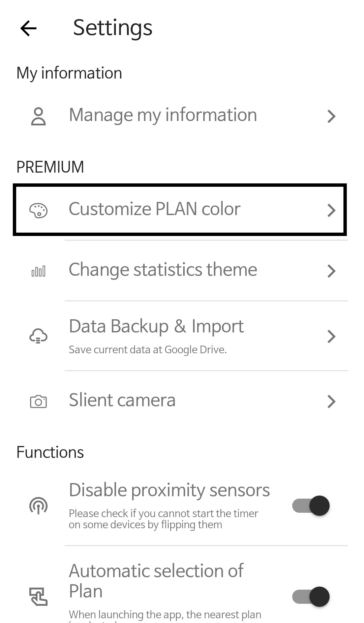
Task: Open Data Backup & Import with chevron arrow
Action: pyautogui.click(x=332, y=336)
